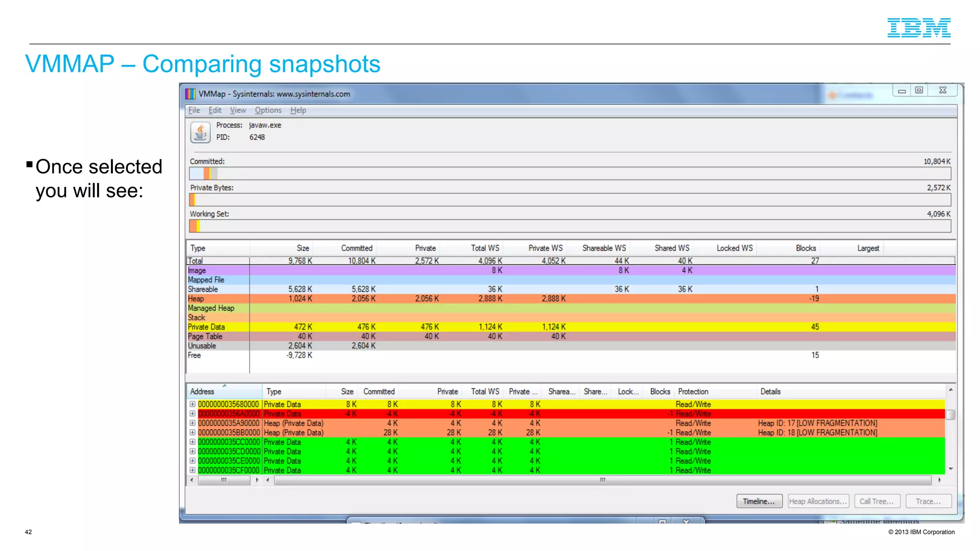980x551 pixels.
Task: Click scroll-down arrow of details list
Action: point(951,469)
